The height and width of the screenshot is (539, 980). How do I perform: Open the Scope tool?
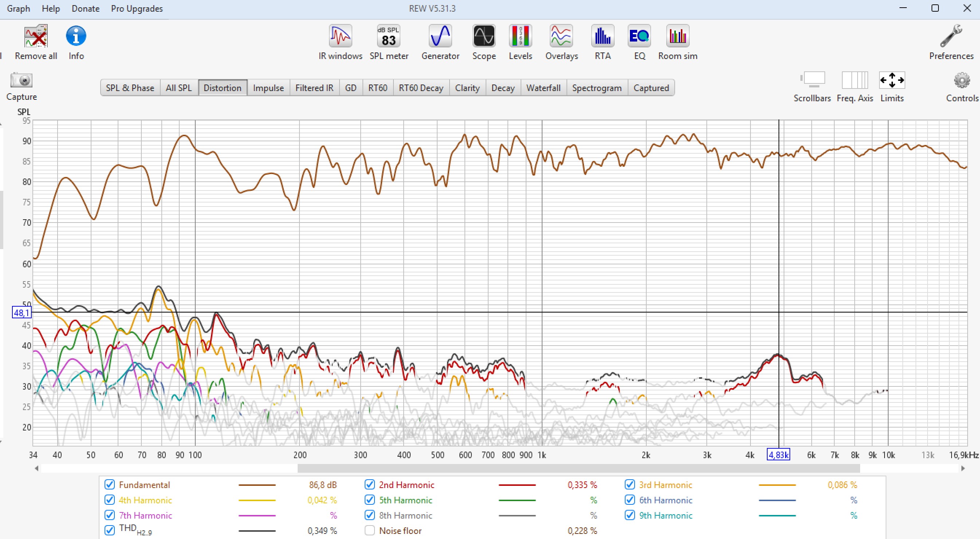point(484,36)
